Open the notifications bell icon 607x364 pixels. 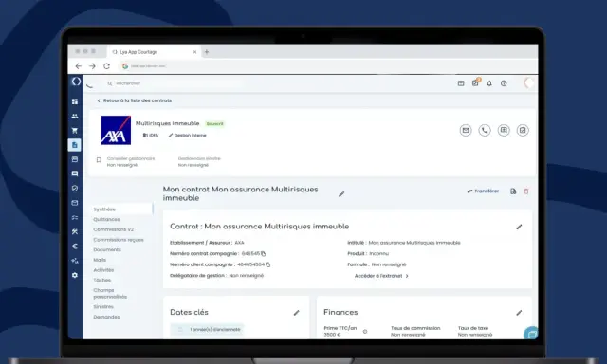489,83
